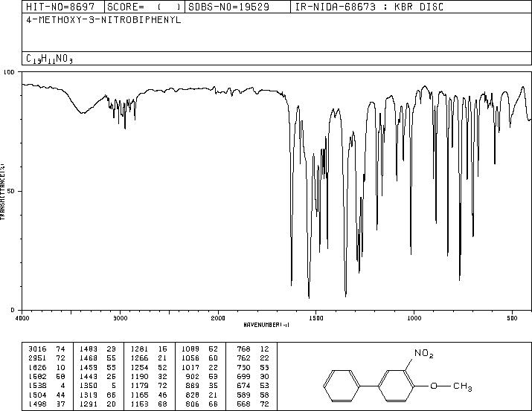Viewport: 532px width, 411px height.
Task: Click the 500 wavenumber axis label
Action: [512, 318]
